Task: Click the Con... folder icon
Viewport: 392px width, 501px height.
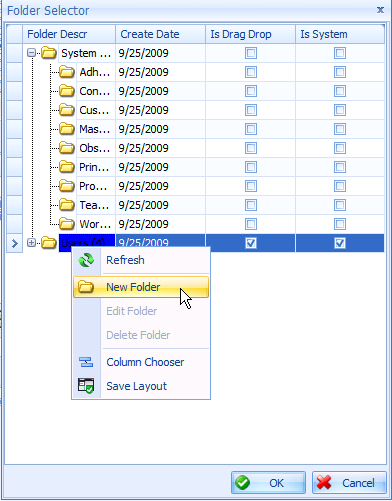Action: (x=67, y=91)
